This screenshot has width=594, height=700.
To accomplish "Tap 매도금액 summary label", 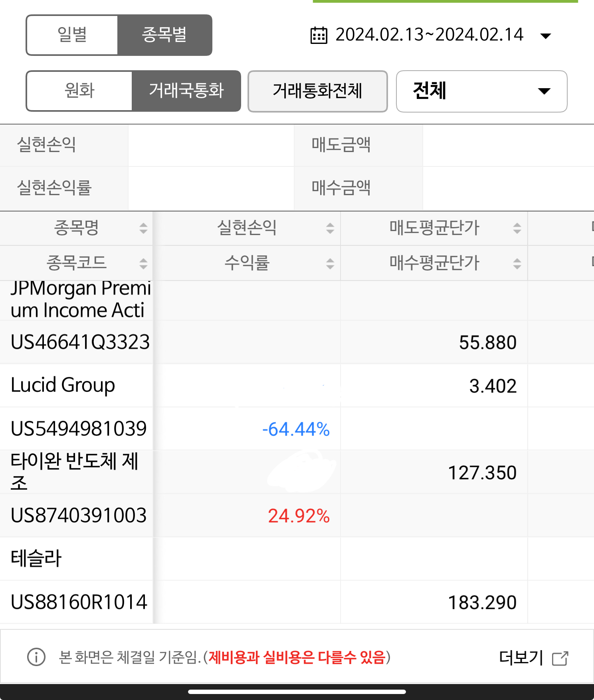I will point(341,145).
